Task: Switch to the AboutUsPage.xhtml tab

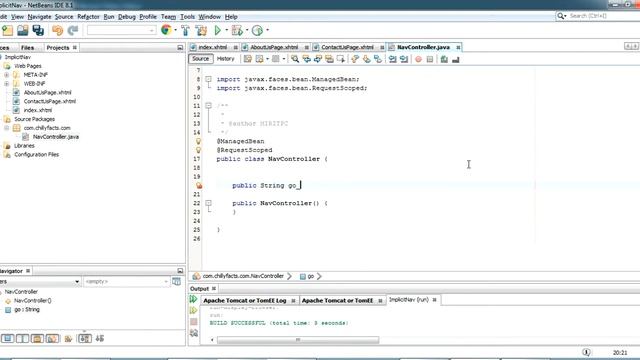Action: 274,47
